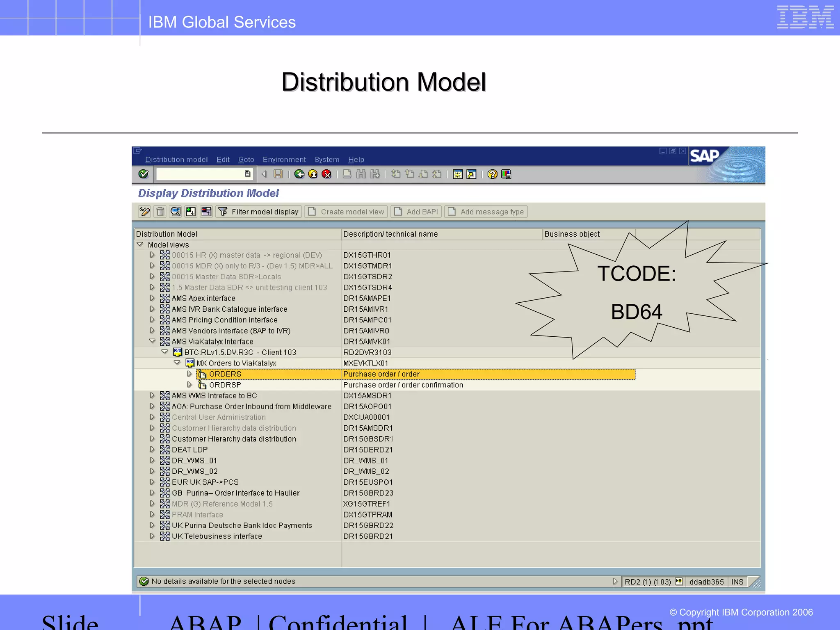This screenshot has height=630, width=840.
Task: Click the Customize Local Layout icon
Action: coord(506,174)
